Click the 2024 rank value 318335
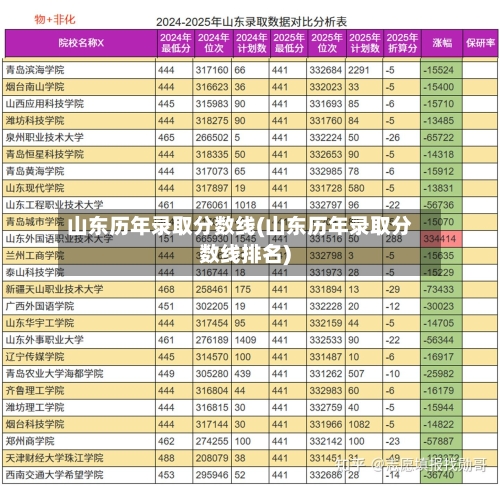 (212, 154)
